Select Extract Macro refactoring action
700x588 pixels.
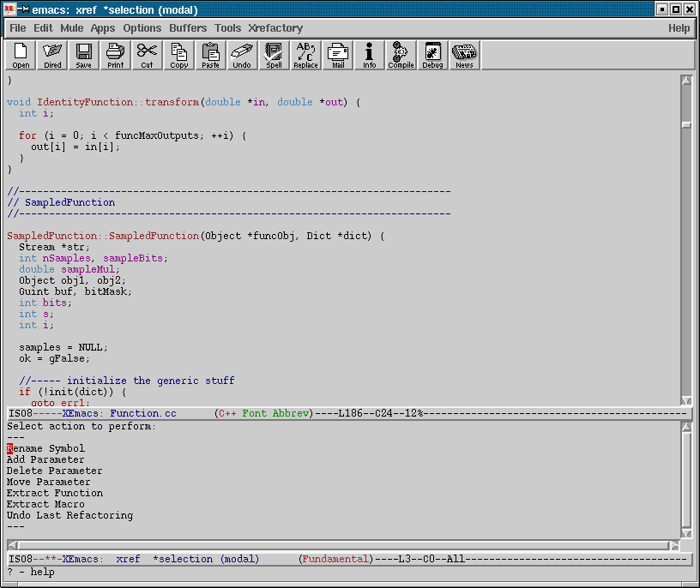[x=45, y=504]
